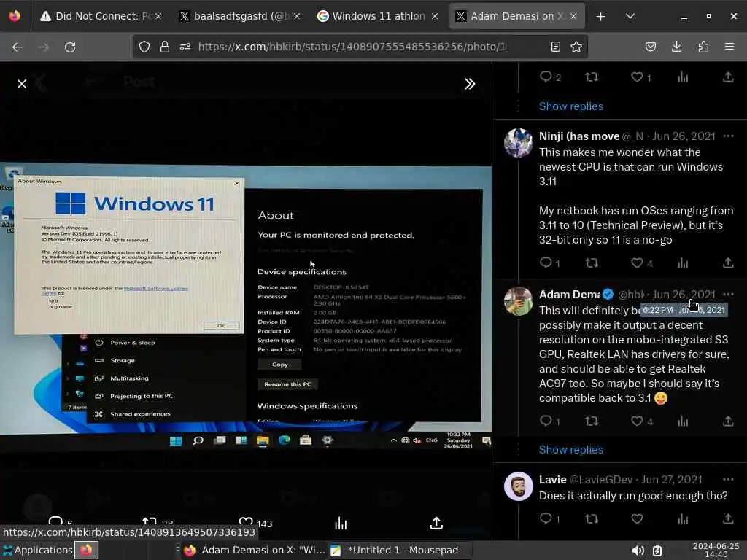Screen dimensions: 747x560
Task: Repost the top reply with 2 comments
Action: click(592, 77)
